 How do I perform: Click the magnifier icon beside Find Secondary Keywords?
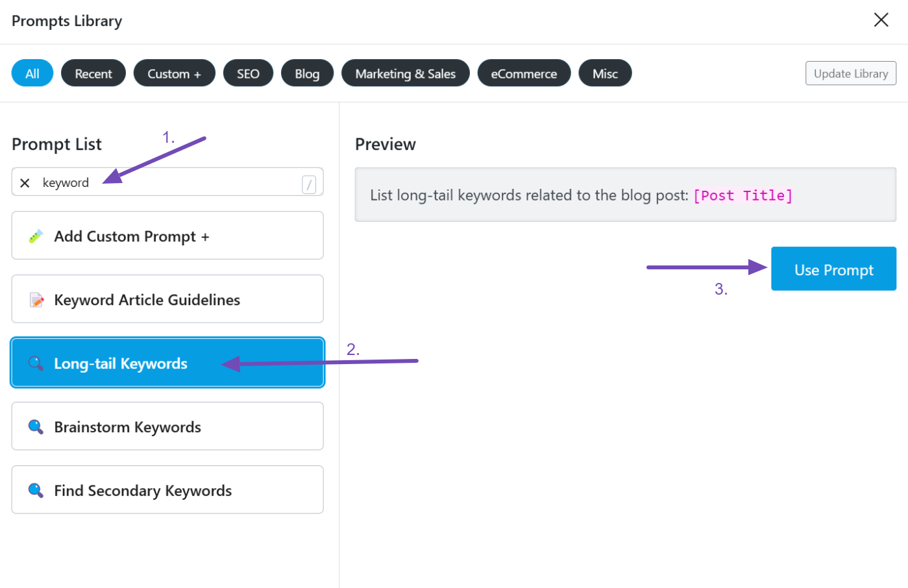point(36,490)
